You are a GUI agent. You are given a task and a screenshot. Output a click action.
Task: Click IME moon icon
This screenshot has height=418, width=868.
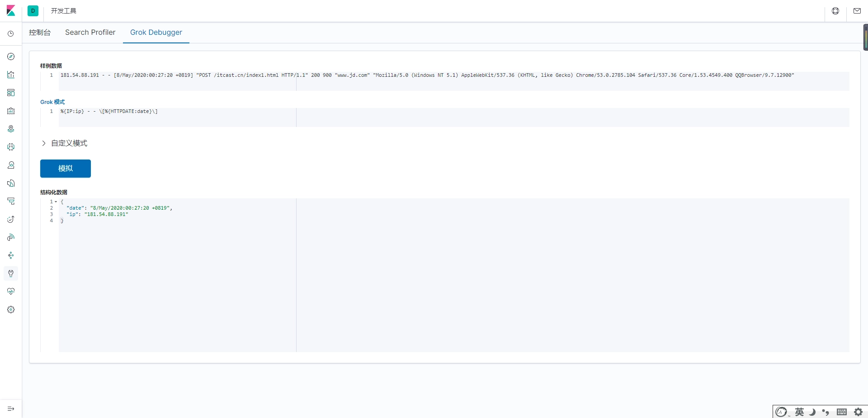pos(812,412)
